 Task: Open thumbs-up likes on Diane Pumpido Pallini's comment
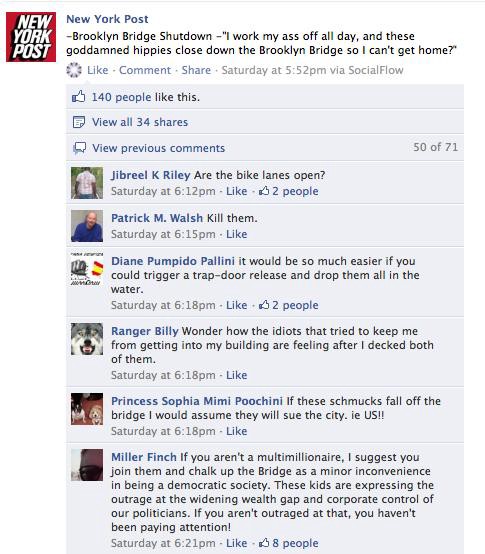tap(289, 305)
